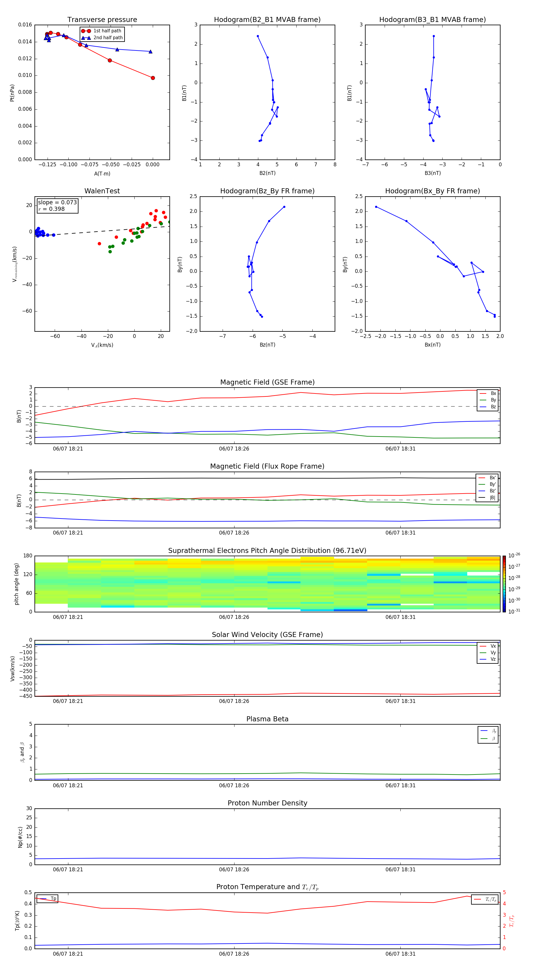Click the pitch angle spectrogram colorbar
The height and width of the screenshot is (980, 535).
(x=504, y=584)
